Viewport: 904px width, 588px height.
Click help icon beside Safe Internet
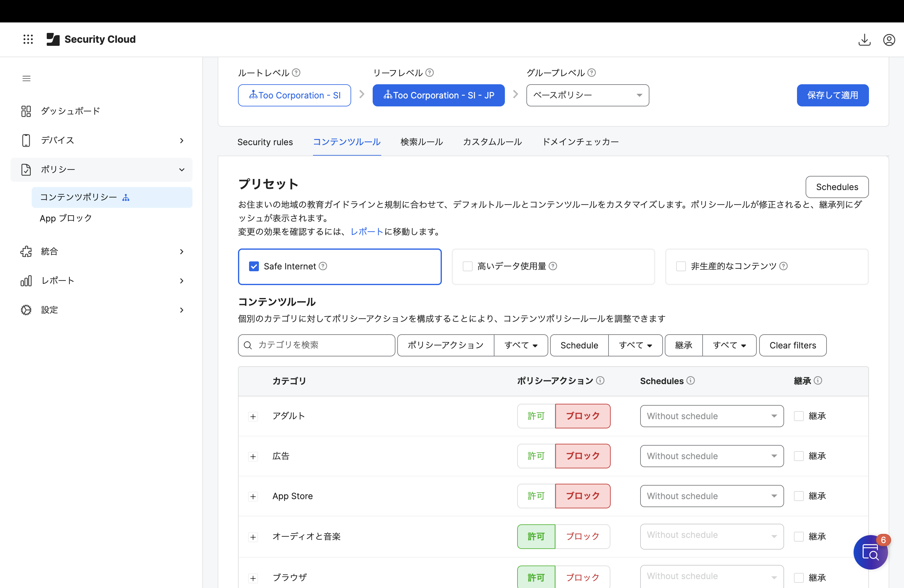point(323,266)
